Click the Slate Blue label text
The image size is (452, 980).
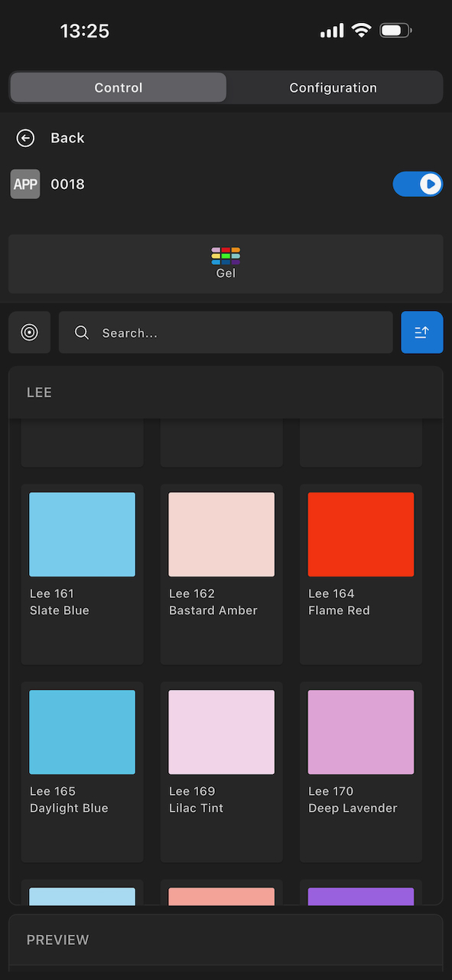(60, 610)
